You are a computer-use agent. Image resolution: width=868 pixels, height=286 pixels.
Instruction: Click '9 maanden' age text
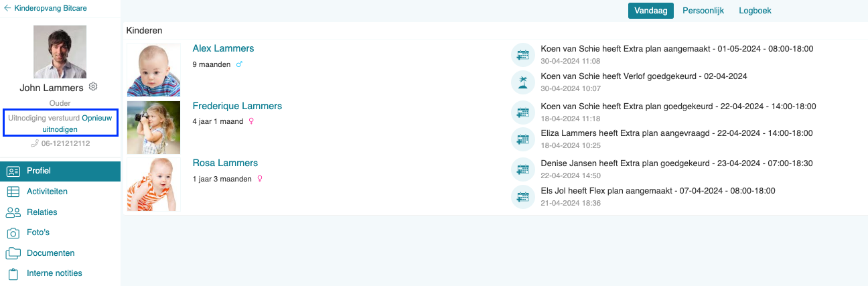coord(211,64)
